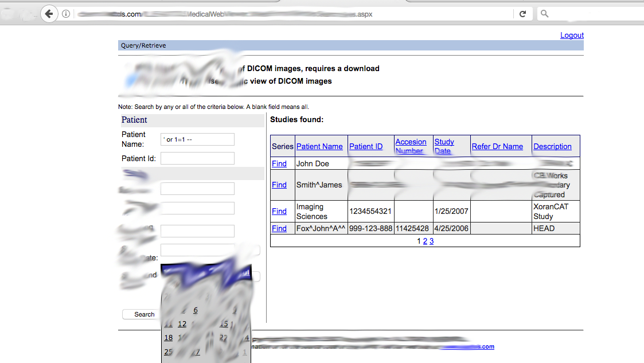Select description cell 'XoranCAT Study'
Viewport: 644px width, 363px height.
point(551,212)
